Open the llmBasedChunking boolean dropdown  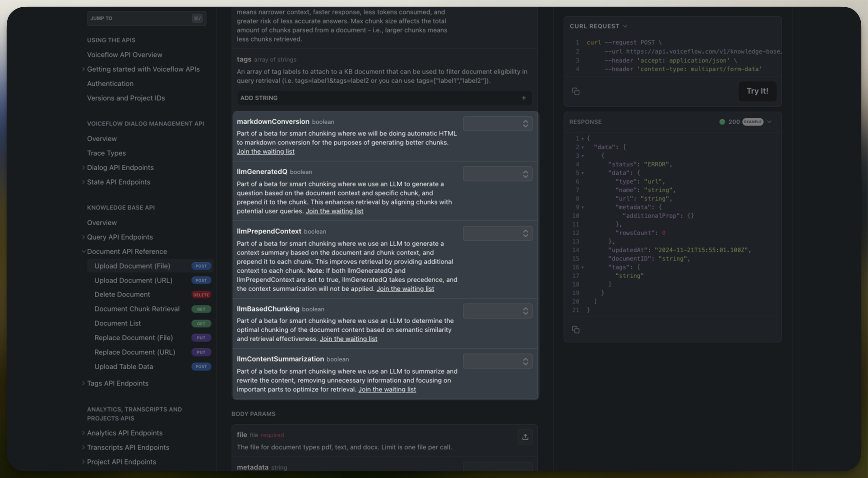tap(498, 311)
